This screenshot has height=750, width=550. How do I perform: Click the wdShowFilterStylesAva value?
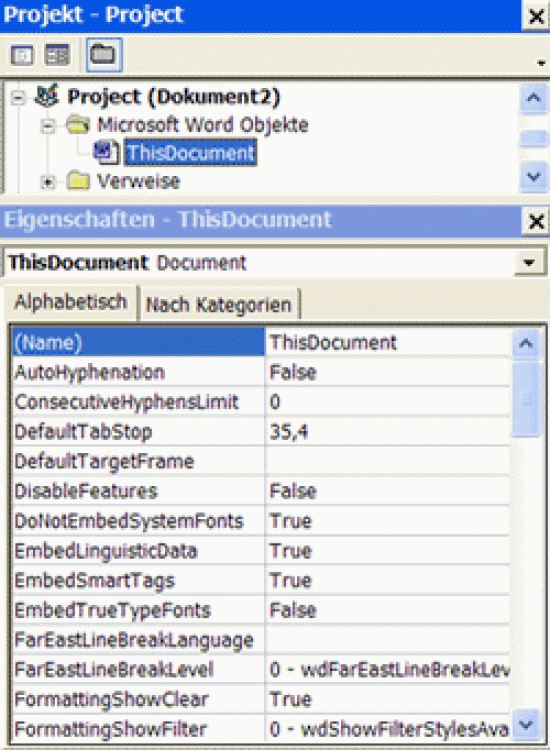pyautogui.click(x=388, y=729)
